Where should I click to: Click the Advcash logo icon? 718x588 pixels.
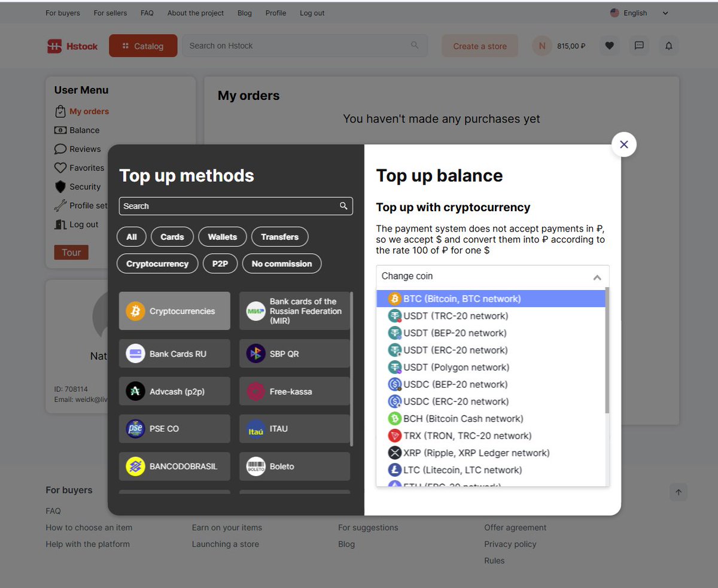[x=136, y=391]
